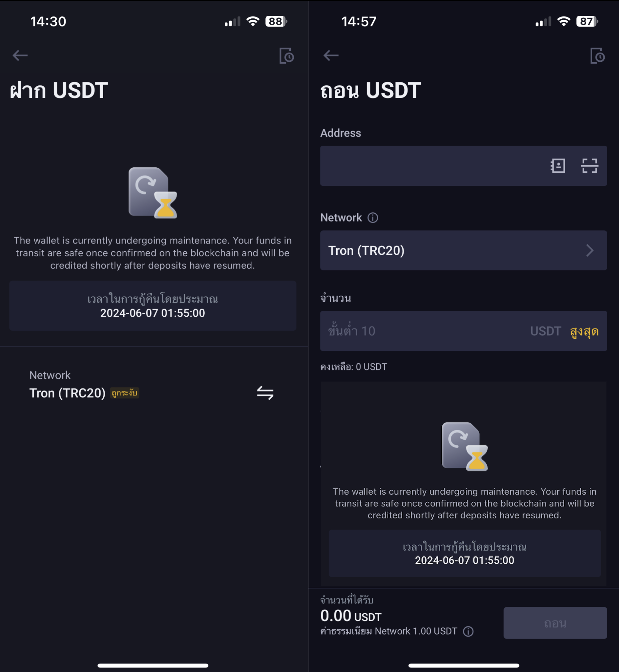Tap swap network arrows on deposit screen

[x=265, y=393]
